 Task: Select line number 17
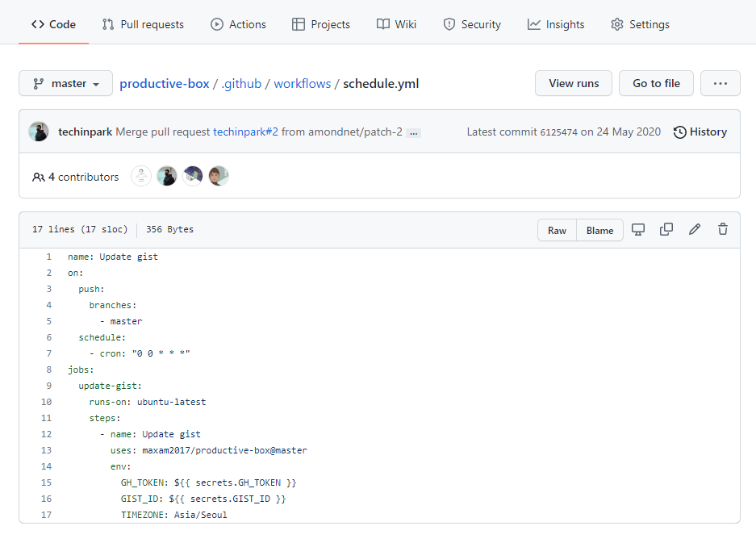coord(46,515)
